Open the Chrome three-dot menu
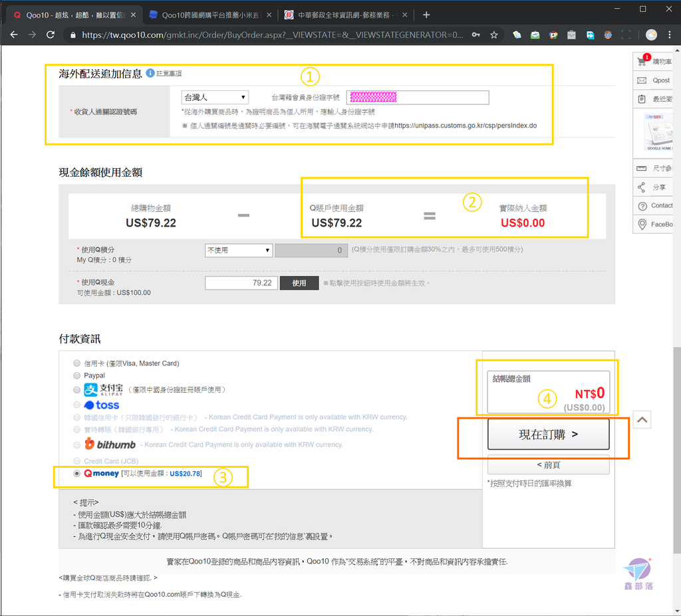The height and width of the screenshot is (616, 681). tap(669, 35)
